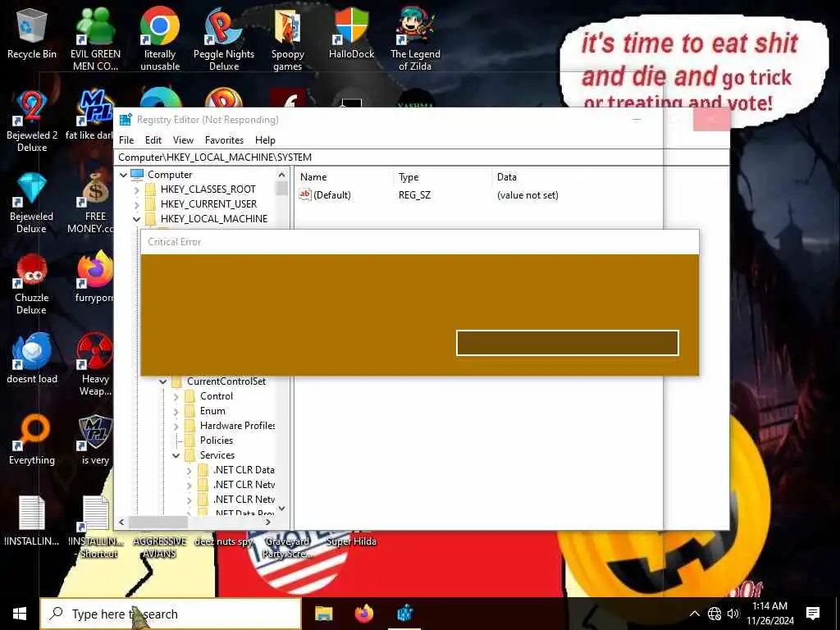This screenshot has height=630, width=840.
Task: Click the dark button in Critical Error dialog
Action: [568, 343]
